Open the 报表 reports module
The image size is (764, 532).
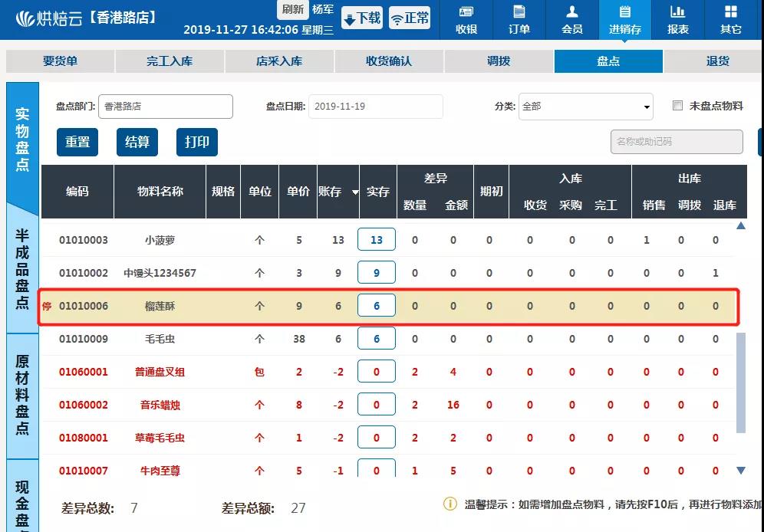point(677,21)
